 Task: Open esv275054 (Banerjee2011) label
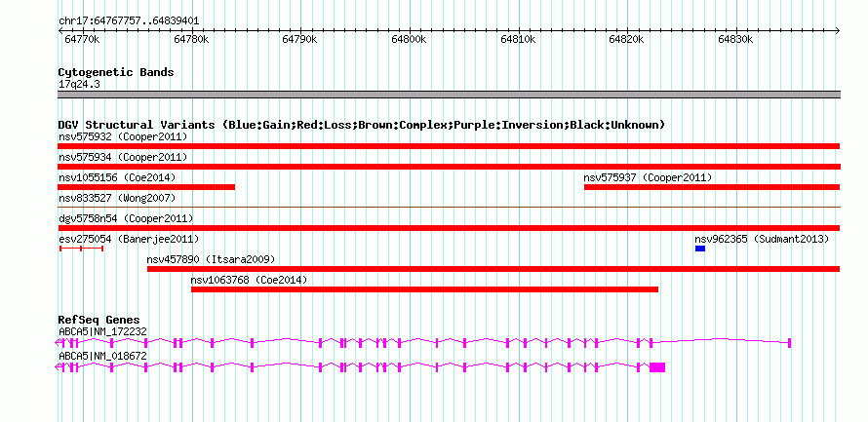(129, 239)
